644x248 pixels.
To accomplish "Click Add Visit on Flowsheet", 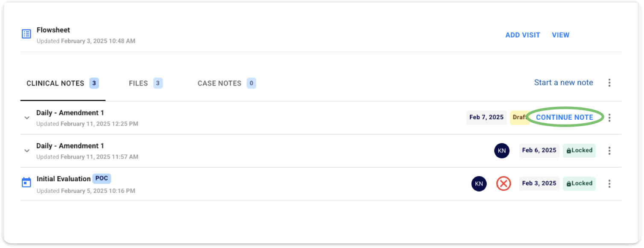I will [x=523, y=35].
